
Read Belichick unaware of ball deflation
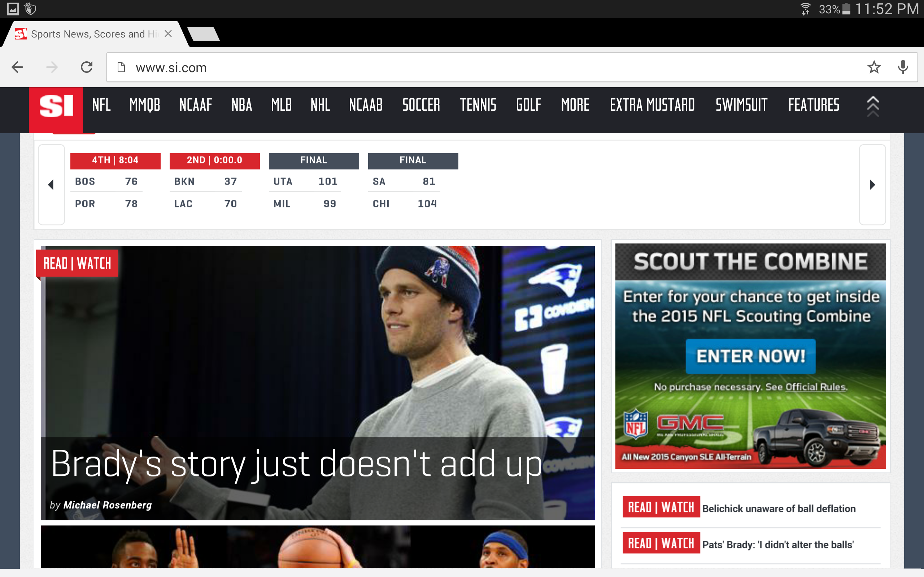tap(779, 509)
